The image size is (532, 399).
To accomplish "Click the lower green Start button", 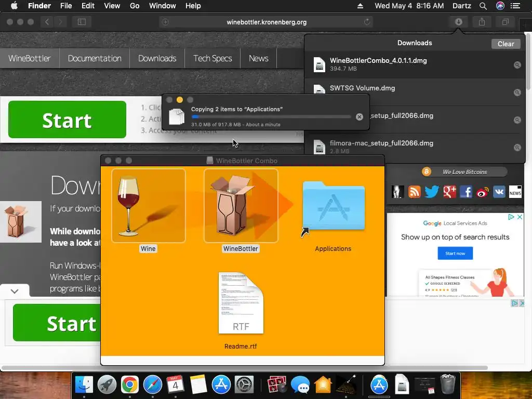I will [57, 323].
